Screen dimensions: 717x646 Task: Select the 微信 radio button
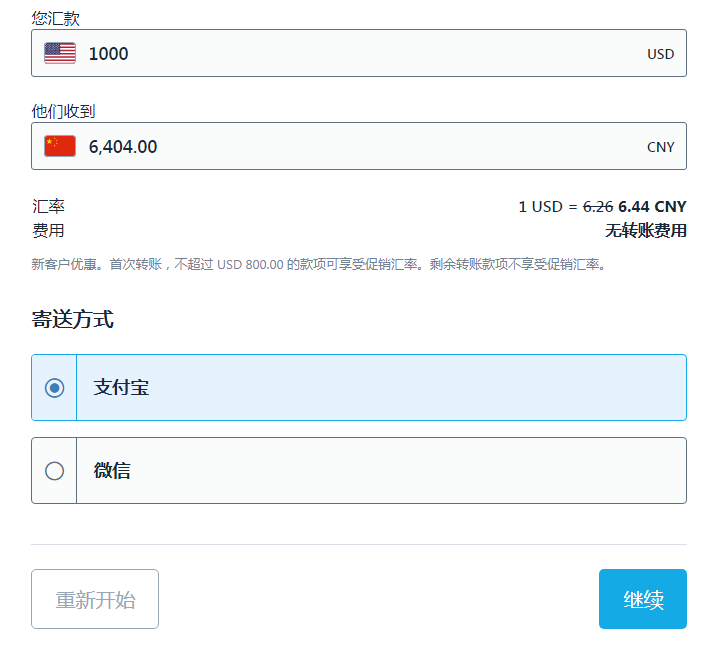tap(55, 471)
